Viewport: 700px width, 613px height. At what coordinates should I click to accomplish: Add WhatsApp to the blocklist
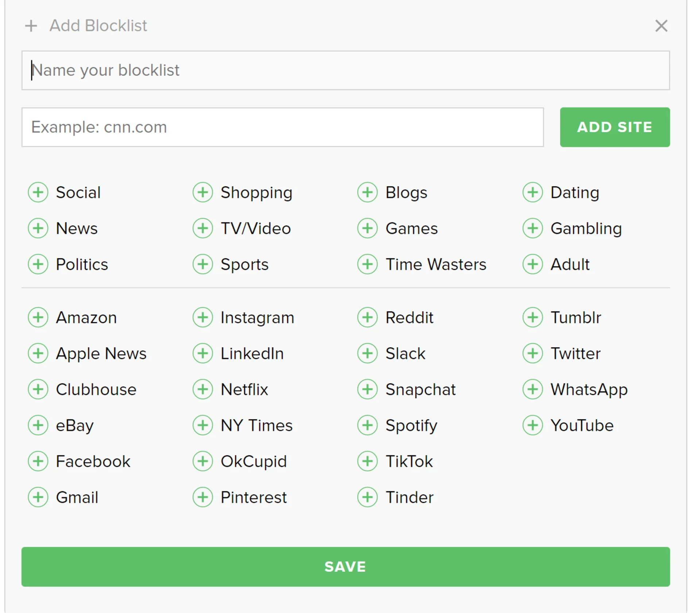pyautogui.click(x=532, y=389)
